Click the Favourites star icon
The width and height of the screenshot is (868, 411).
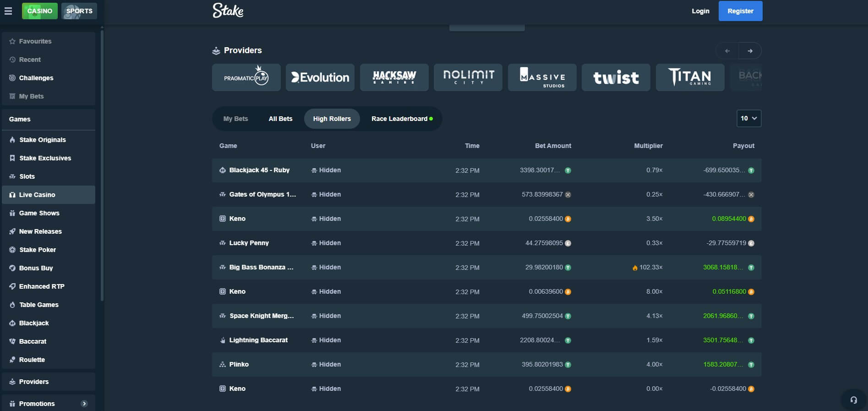12,41
